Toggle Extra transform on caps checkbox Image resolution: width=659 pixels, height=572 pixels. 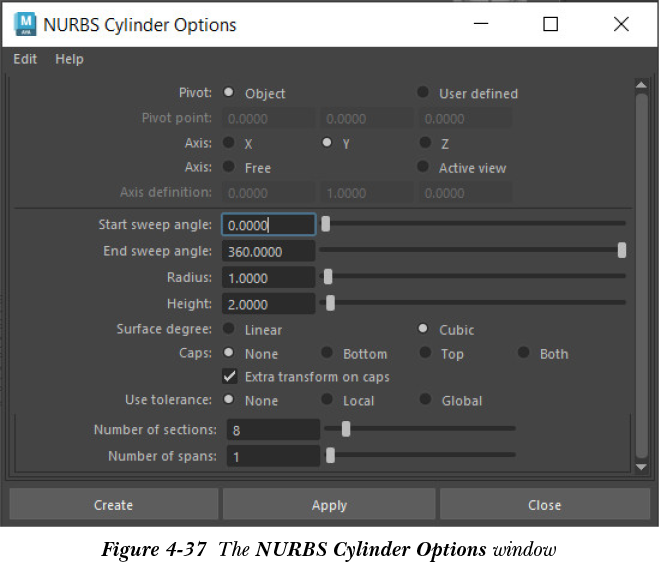(x=229, y=377)
